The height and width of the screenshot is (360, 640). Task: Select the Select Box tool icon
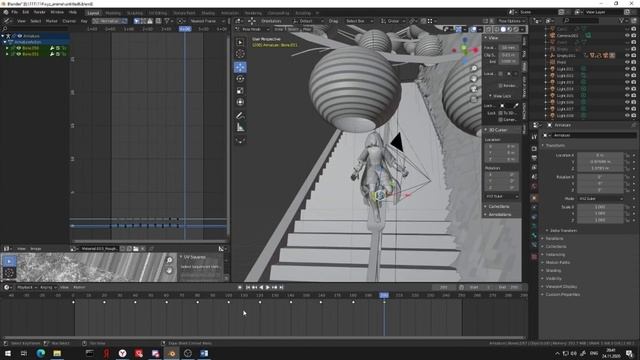[240, 42]
